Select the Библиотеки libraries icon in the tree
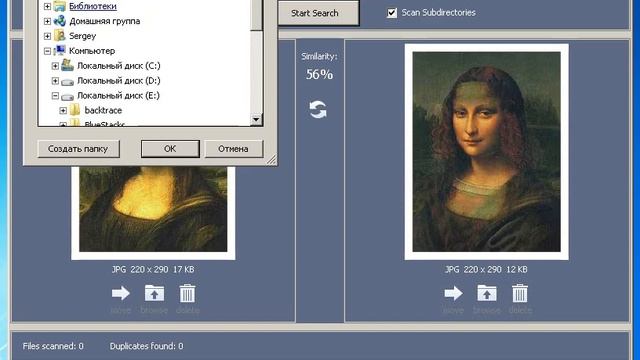 pyautogui.click(x=60, y=6)
